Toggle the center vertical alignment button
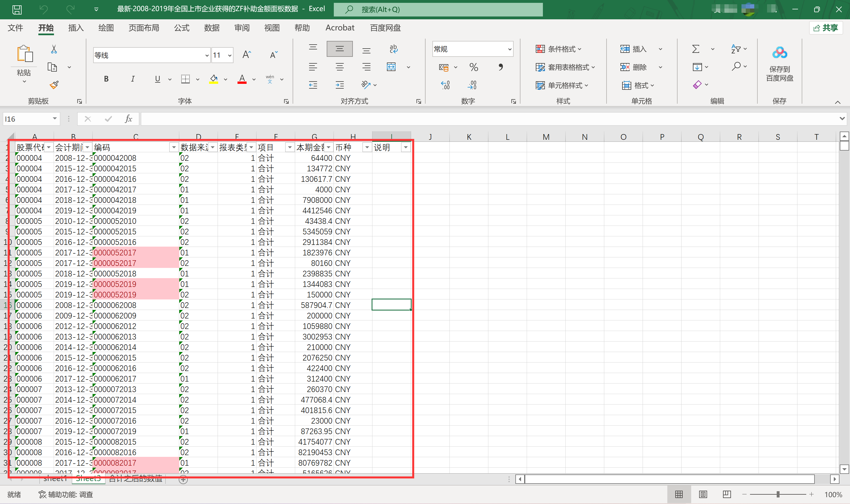The height and width of the screenshot is (504, 850). point(339,49)
